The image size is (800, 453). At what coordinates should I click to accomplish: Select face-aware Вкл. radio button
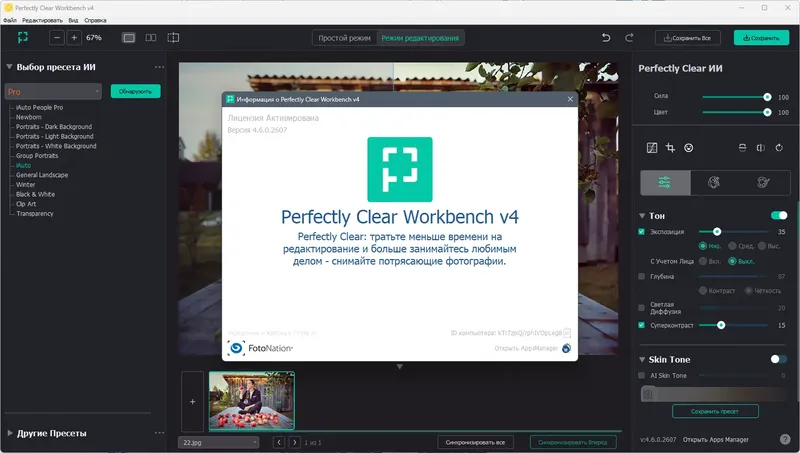click(x=703, y=261)
